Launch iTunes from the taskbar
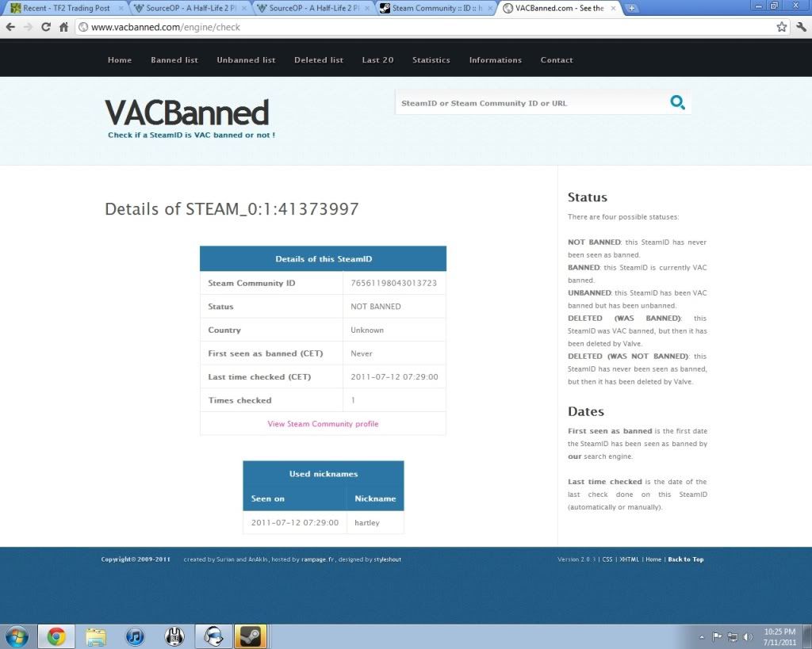 pyautogui.click(x=135, y=636)
